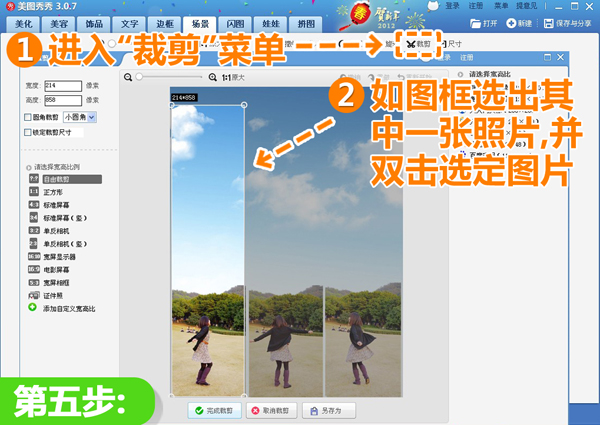Click the 打开 folder icon

tap(475, 24)
